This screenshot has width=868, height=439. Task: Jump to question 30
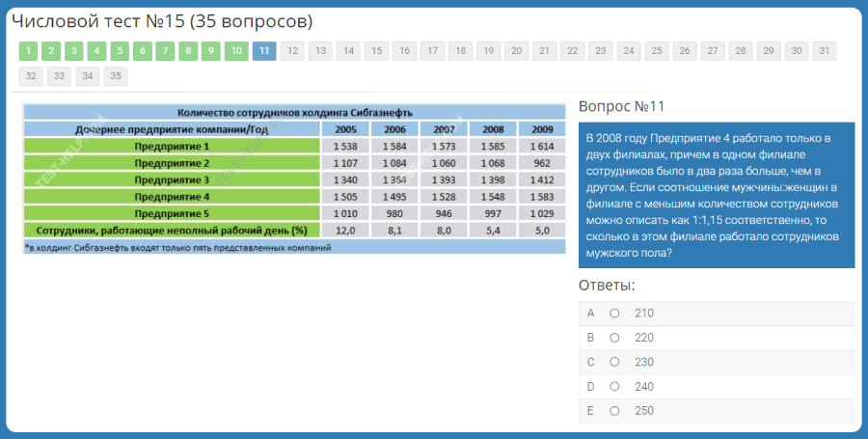797,51
